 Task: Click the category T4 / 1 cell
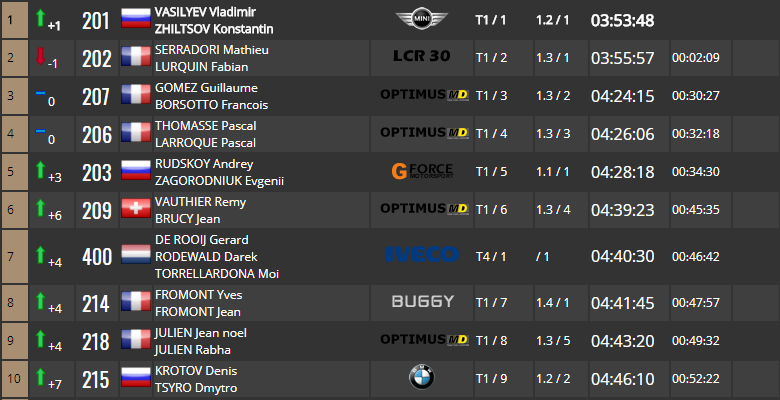point(491,257)
